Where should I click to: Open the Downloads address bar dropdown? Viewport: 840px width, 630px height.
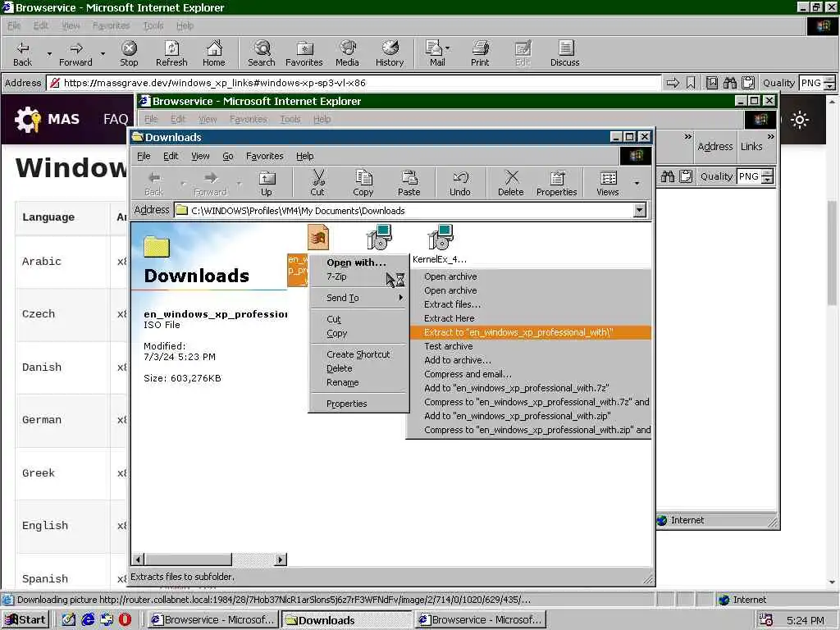coord(640,210)
